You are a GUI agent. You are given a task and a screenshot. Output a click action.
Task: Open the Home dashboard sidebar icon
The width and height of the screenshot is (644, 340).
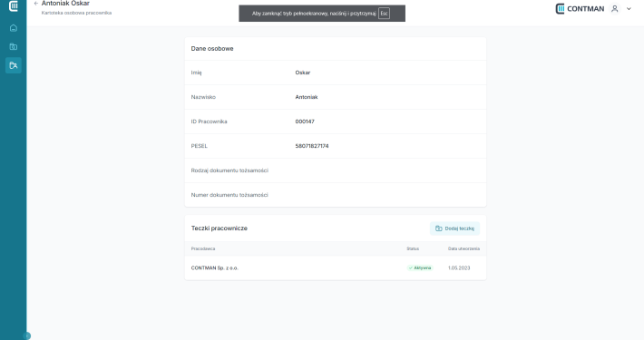click(13, 28)
